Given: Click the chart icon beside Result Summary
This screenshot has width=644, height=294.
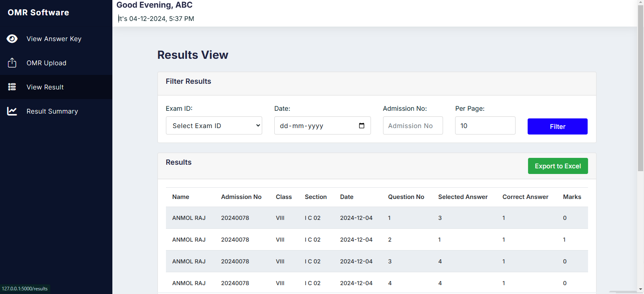Looking at the screenshot, I should coord(12,111).
